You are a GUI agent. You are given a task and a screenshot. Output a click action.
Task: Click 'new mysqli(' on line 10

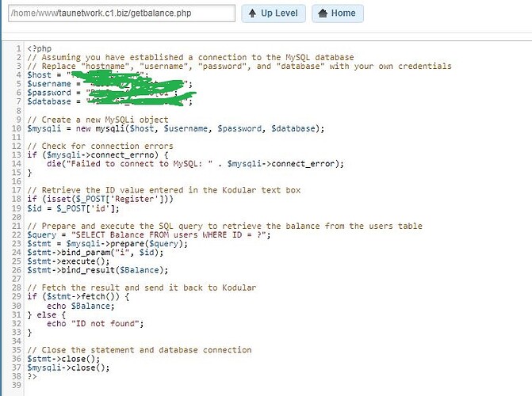[102, 128]
